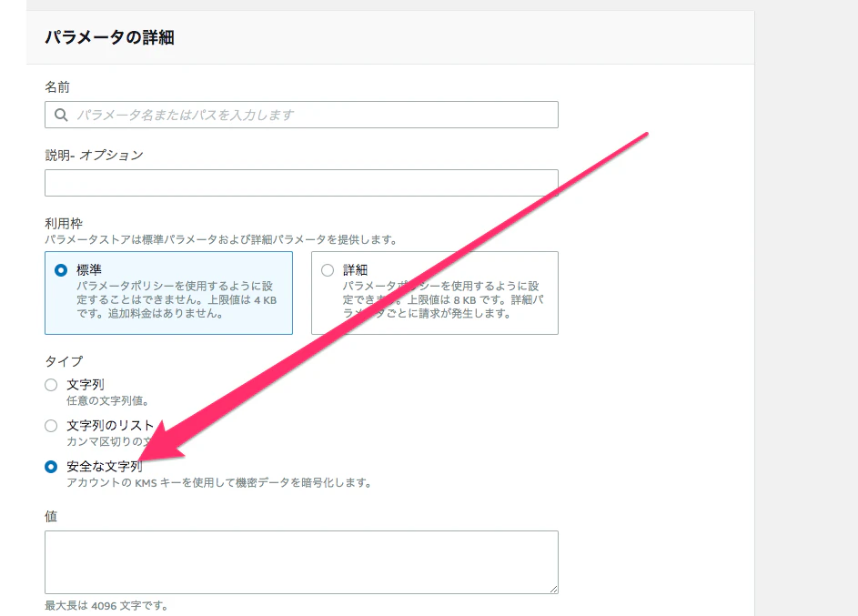858x616 pixels.
Task: Click the 任意の文字列値。 description text
Action: tap(107, 401)
